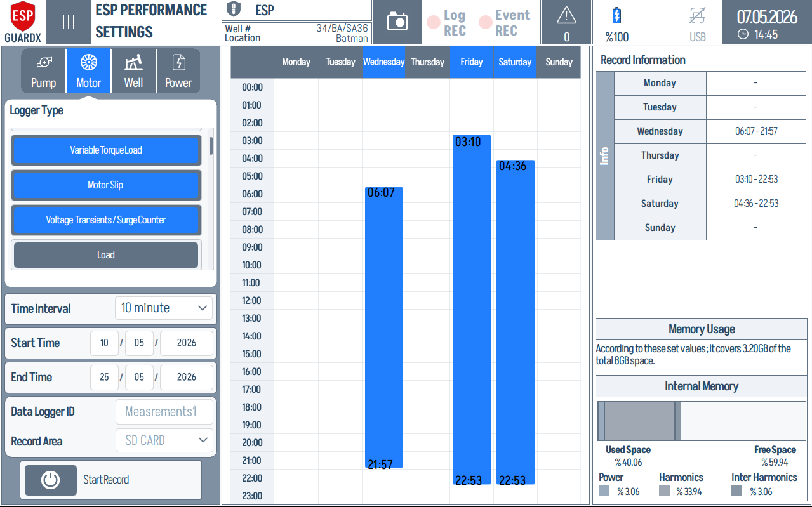Toggle Event REC recording
812x507 pixels.
(x=504, y=22)
